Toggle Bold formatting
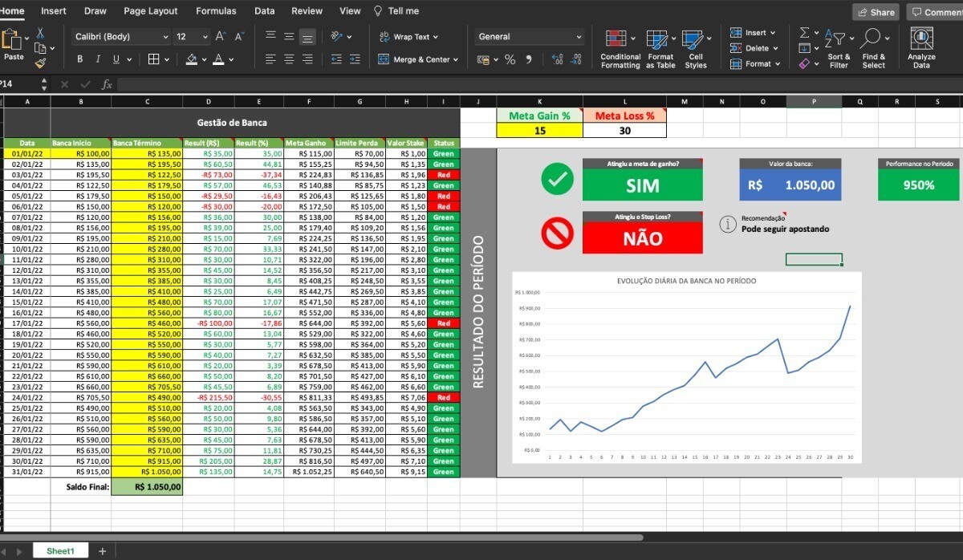963x560 pixels. pos(79,59)
